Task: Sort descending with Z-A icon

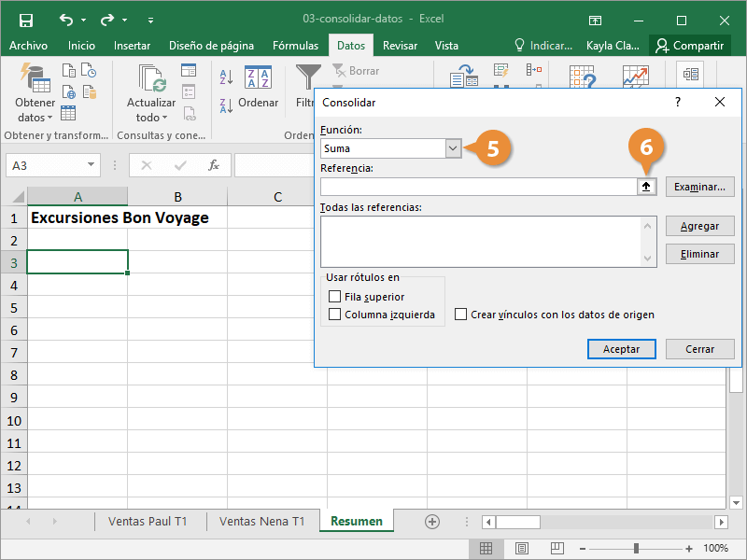Action: [226, 105]
